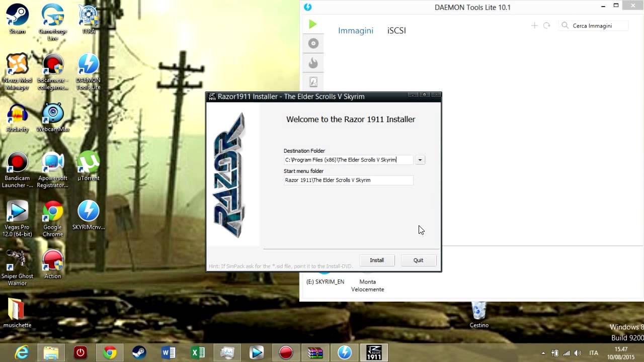Switch to Immagini tab in DAEMON Tools
Screen dimensions: 644x362
point(356,31)
